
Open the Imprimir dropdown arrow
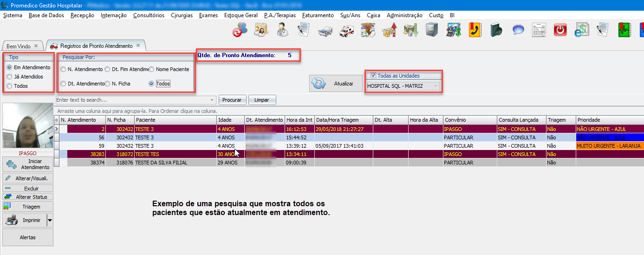50,221
